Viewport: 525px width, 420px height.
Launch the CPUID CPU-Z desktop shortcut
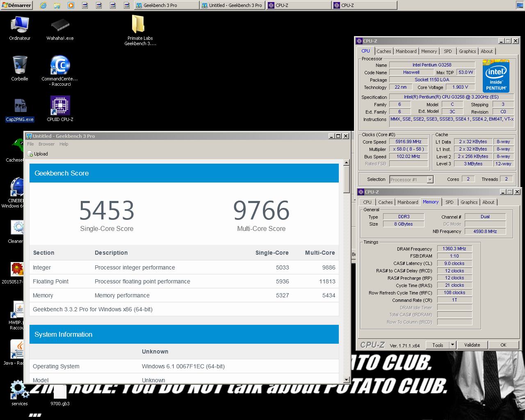click(60, 109)
